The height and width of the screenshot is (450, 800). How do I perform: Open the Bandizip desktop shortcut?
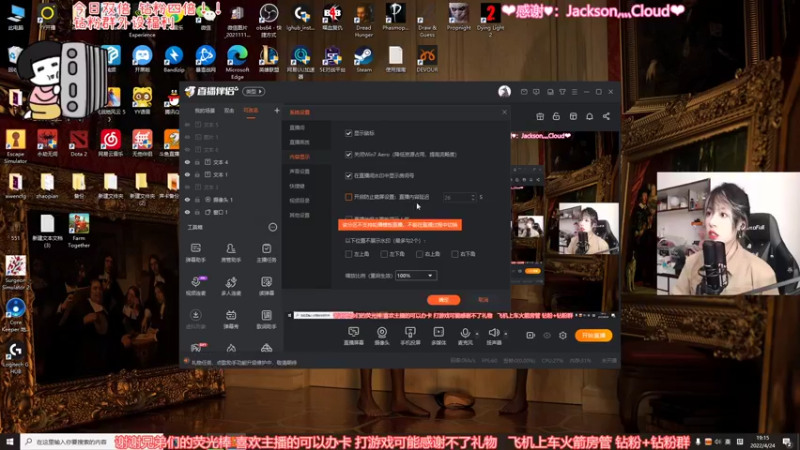pyautogui.click(x=173, y=59)
